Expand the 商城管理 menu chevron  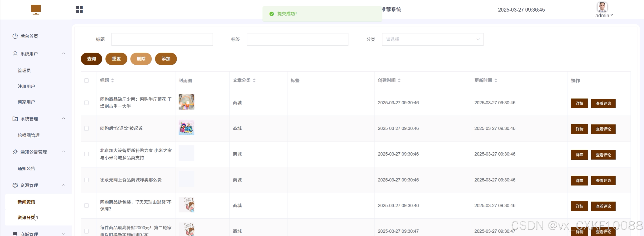(x=64, y=234)
